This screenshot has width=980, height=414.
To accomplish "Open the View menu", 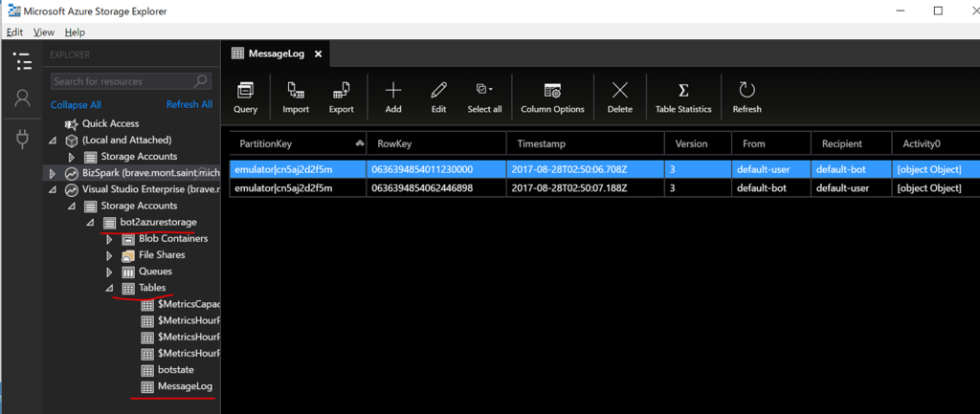I will click(44, 32).
